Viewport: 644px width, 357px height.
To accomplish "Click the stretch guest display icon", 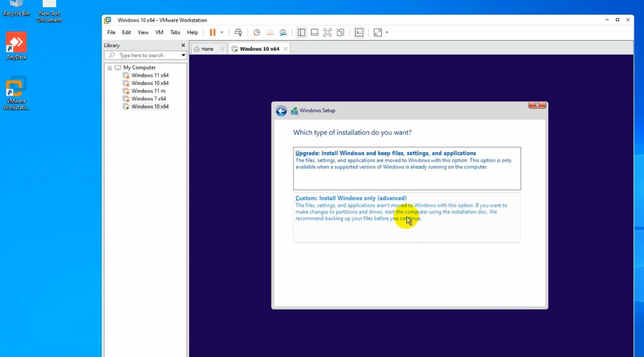I will [378, 32].
